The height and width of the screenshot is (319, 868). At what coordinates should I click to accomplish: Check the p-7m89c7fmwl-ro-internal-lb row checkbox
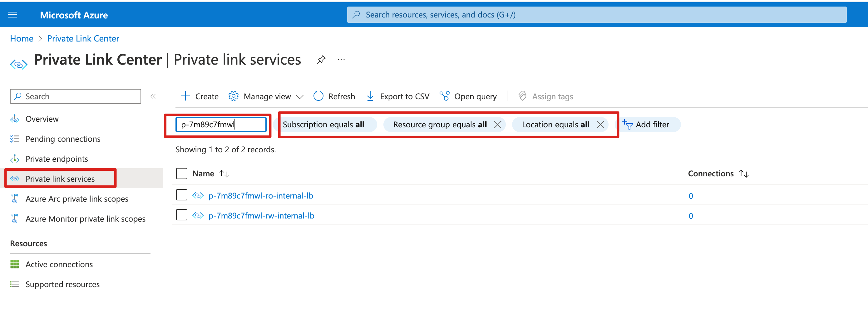(182, 195)
